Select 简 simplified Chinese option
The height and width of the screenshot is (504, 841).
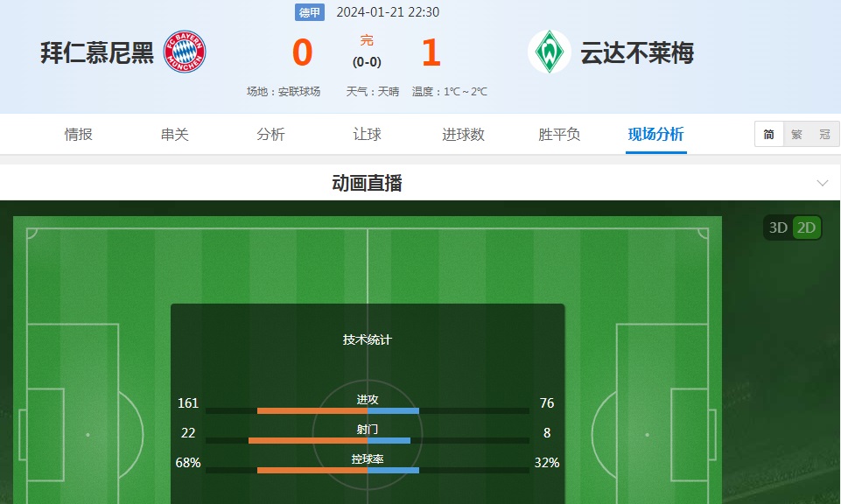tap(769, 135)
